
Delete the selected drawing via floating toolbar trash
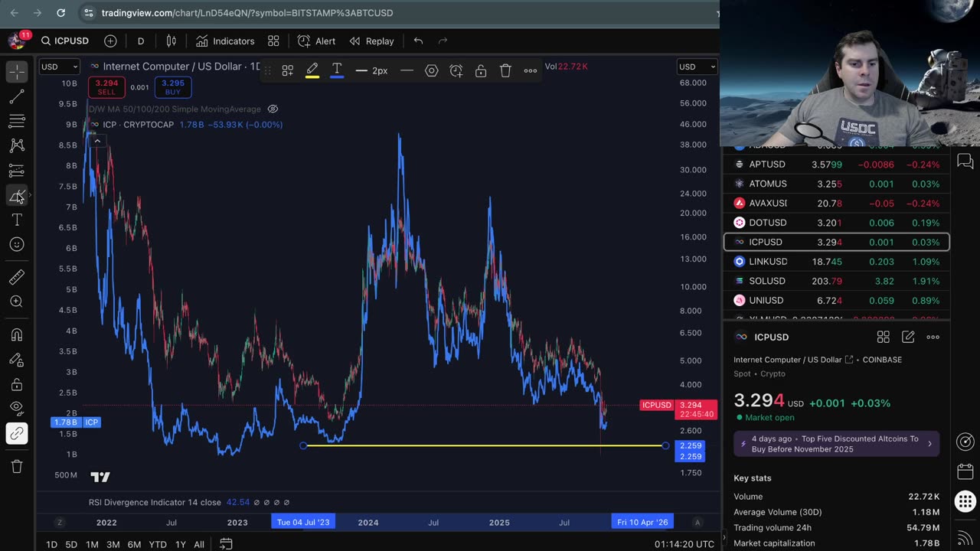(x=505, y=70)
